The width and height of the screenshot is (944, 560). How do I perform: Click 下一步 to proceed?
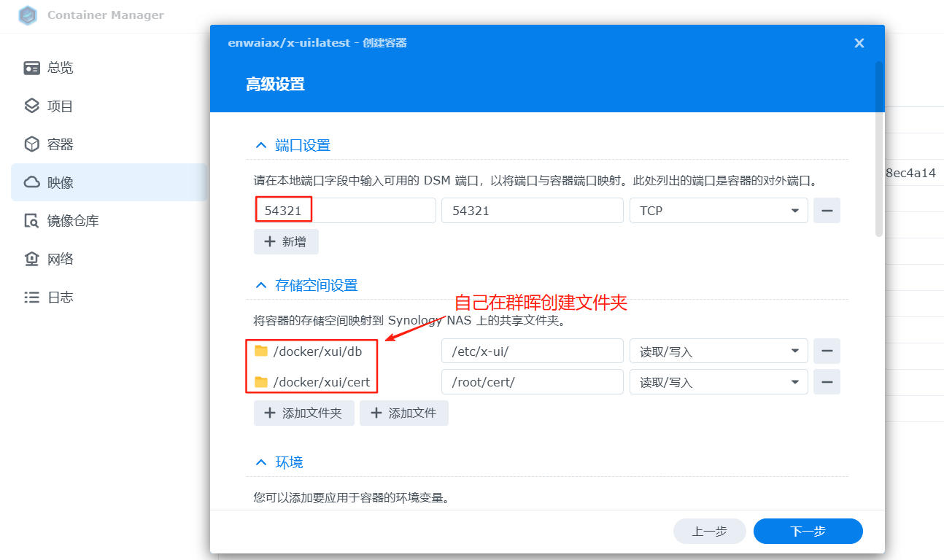808,532
